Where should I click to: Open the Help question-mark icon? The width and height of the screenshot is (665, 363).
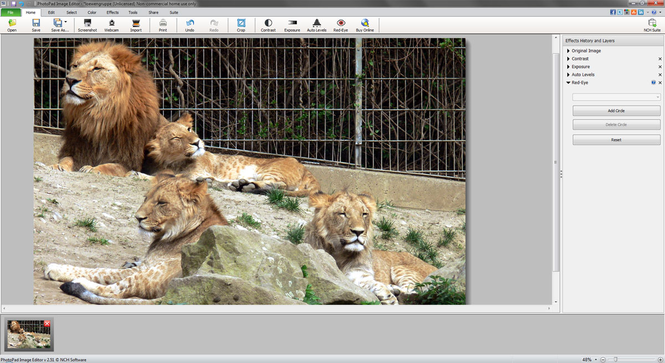654,12
